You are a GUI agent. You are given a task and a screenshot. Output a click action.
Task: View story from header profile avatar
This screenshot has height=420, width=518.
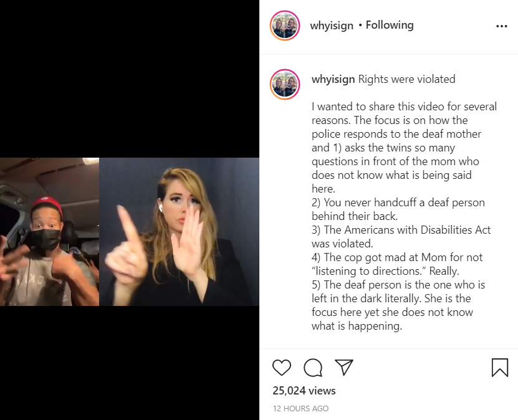tap(285, 26)
